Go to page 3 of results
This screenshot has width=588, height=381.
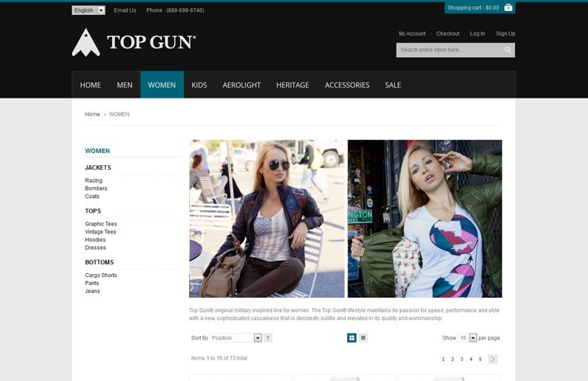[462, 360]
